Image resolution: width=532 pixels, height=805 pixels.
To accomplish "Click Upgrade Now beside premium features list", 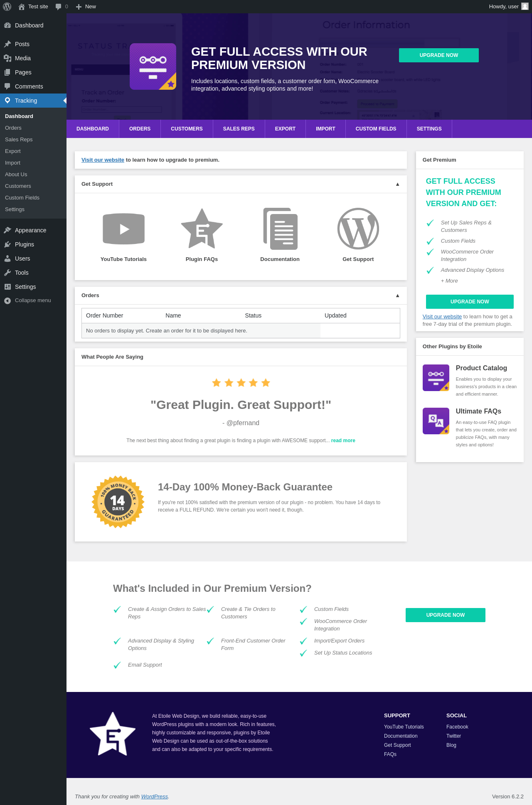I will click(446, 615).
